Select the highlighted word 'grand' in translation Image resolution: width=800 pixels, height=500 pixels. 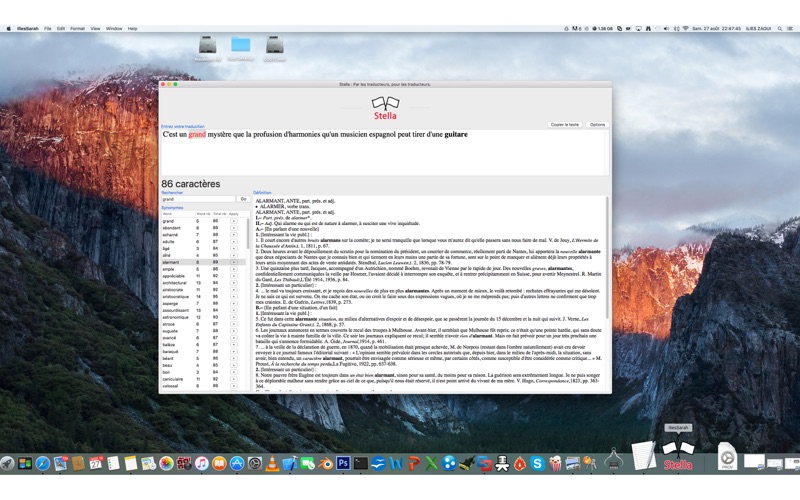point(197,135)
